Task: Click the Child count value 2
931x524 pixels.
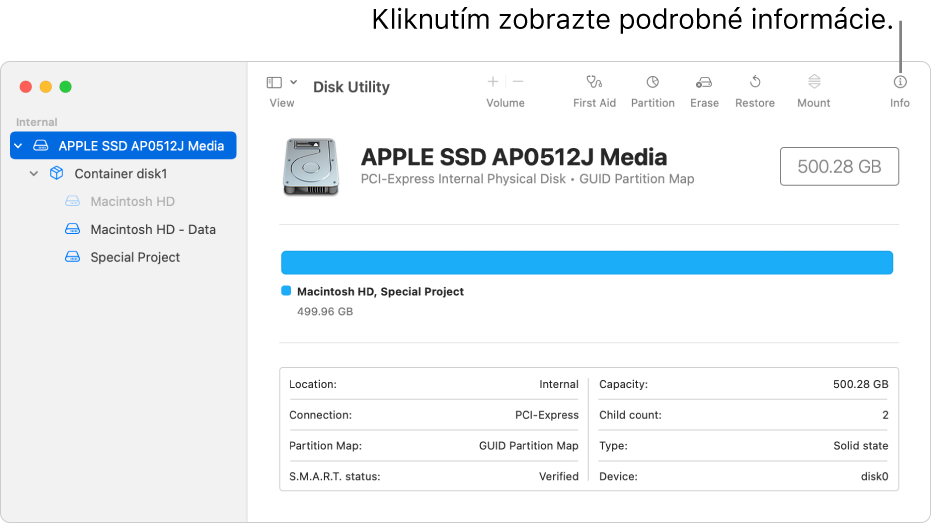Action: 885,415
